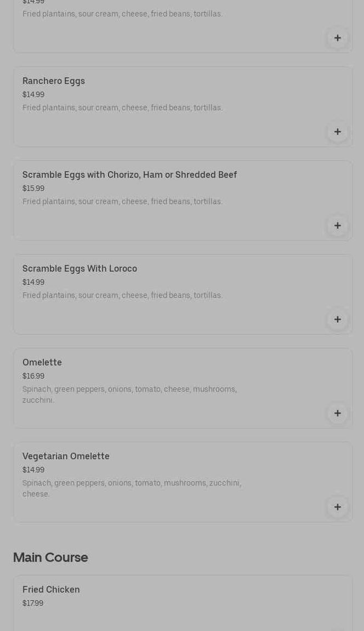
Task: Click the $15.99 price label
Action: (33, 189)
